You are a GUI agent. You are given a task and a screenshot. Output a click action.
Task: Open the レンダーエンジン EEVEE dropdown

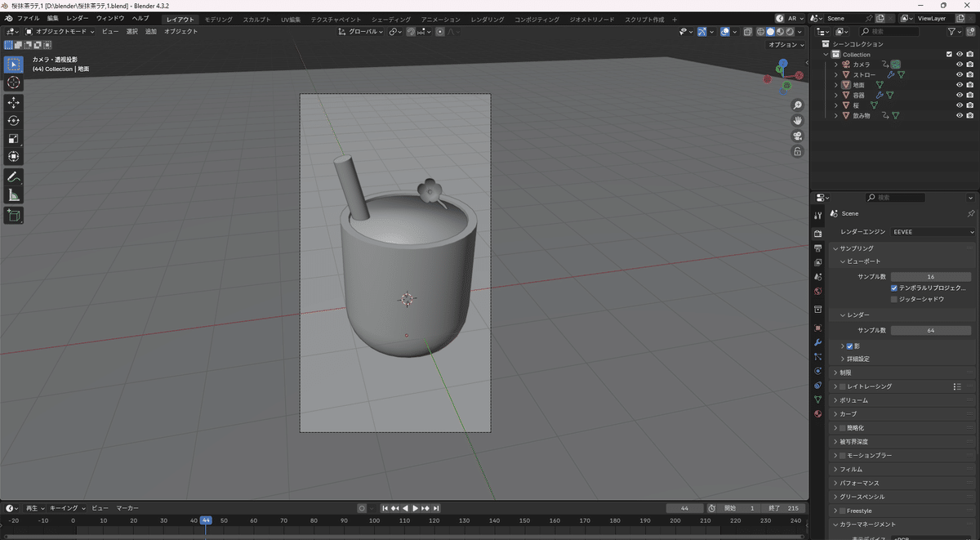(933, 232)
